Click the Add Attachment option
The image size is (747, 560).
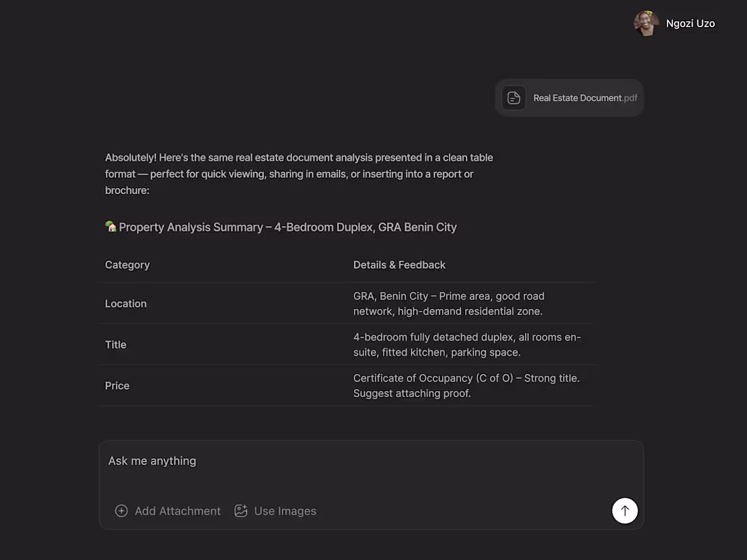pyautogui.click(x=177, y=510)
